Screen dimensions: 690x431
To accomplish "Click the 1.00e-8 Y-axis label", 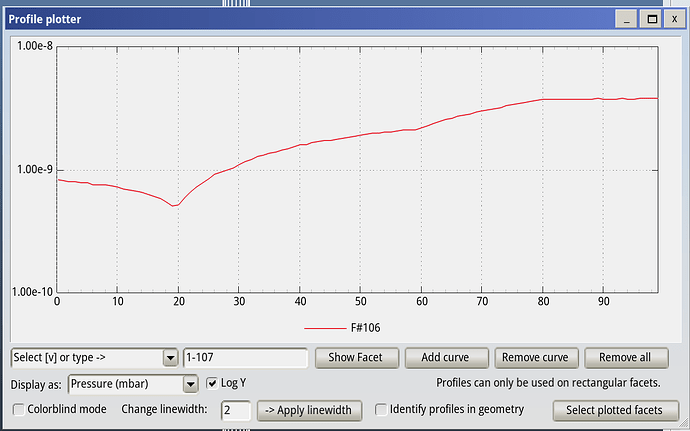I will point(34,45).
